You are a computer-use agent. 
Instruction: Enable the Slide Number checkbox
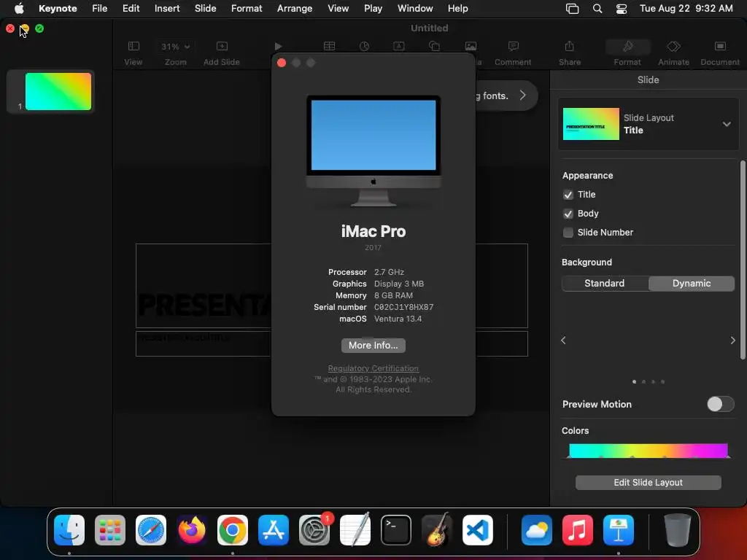[568, 233]
